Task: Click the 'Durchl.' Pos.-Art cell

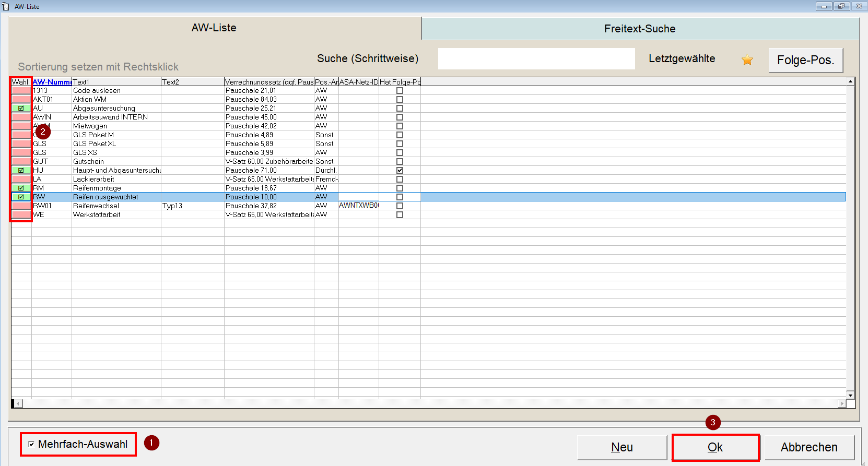Action: [326, 171]
